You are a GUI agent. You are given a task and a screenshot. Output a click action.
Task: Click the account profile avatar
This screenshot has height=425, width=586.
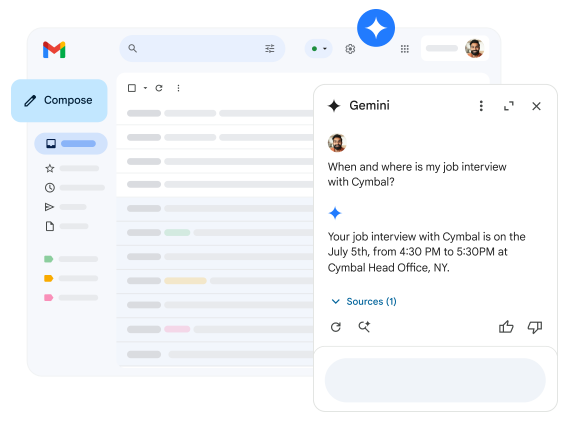(x=474, y=49)
